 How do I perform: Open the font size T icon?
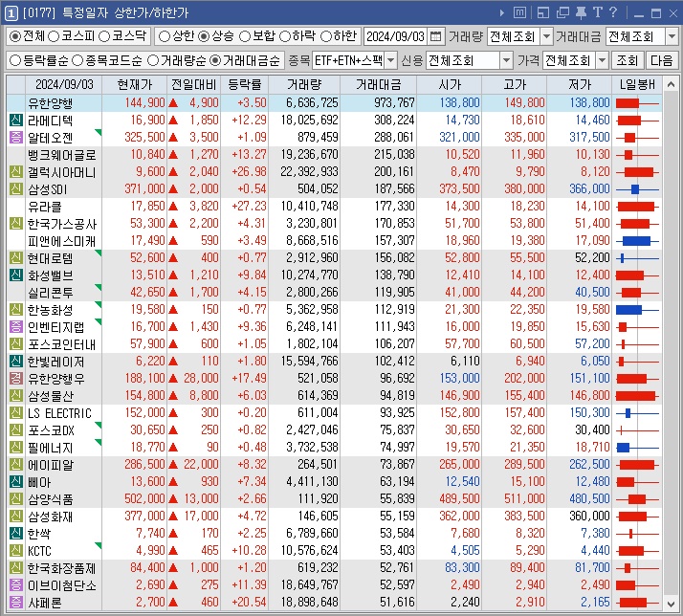point(597,12)
